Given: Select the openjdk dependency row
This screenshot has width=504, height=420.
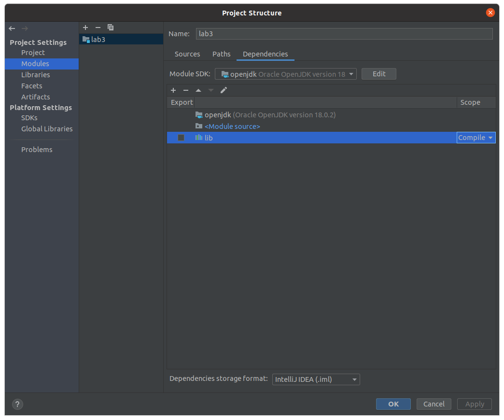Looking at the screenshot, I should tap(331, 115).
